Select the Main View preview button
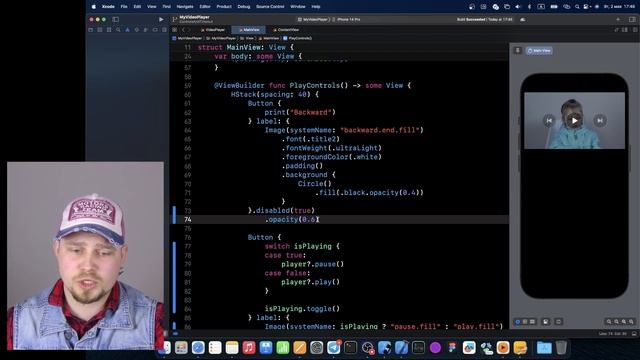640x360 pixels. pyautogui.click(x=539, y=51)
